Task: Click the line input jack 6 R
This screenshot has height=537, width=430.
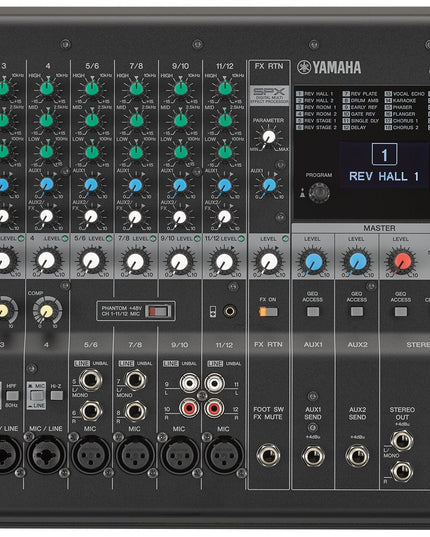Action: [91, 411]
